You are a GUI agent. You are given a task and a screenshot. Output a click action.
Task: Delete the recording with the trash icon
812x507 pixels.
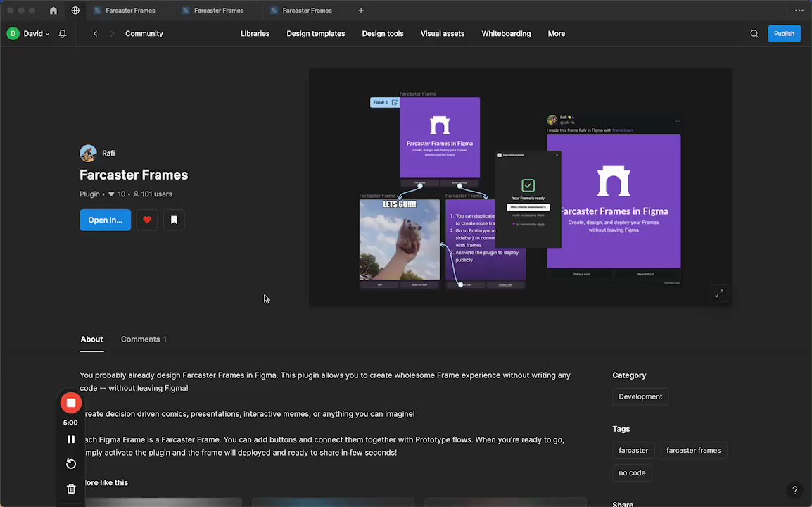tap(71, 488)
